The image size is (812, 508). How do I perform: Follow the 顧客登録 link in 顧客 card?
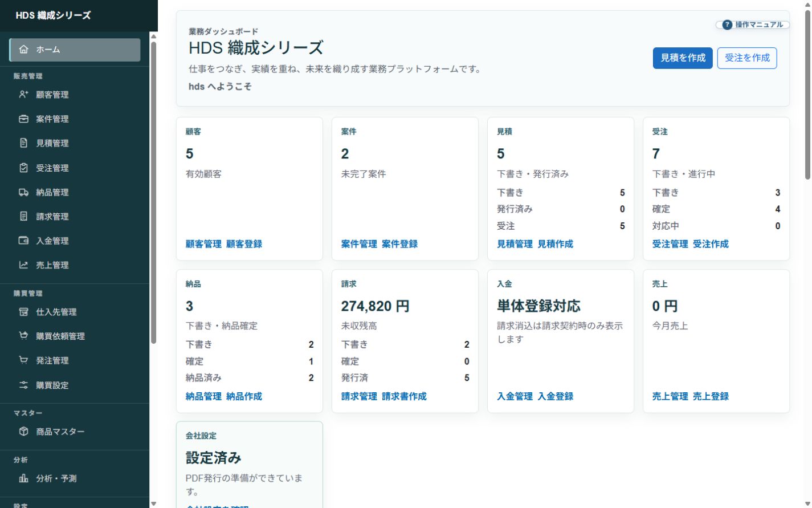click(244, 244)
